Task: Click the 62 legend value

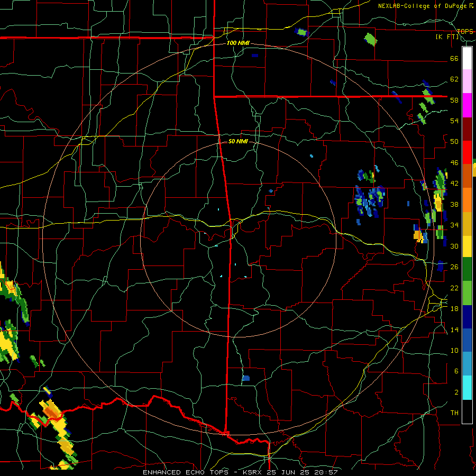Action: (454, 79)
